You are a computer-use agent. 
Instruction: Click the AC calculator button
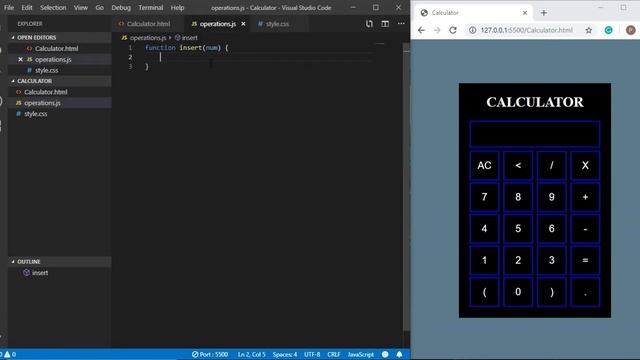tap(484, 165)
